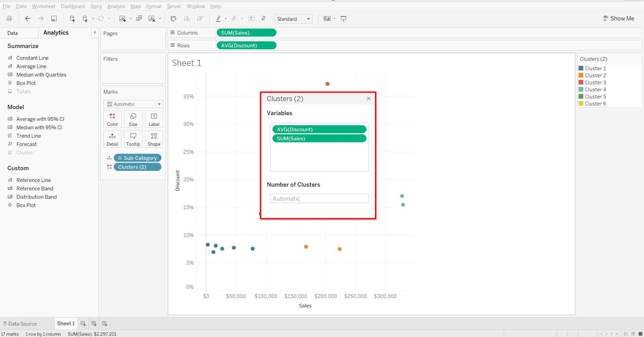The width and height of the screenshot is (644, 337).
Task: Open the Color card in Marks
Action: pyautogui.click(x=112, y=119)
